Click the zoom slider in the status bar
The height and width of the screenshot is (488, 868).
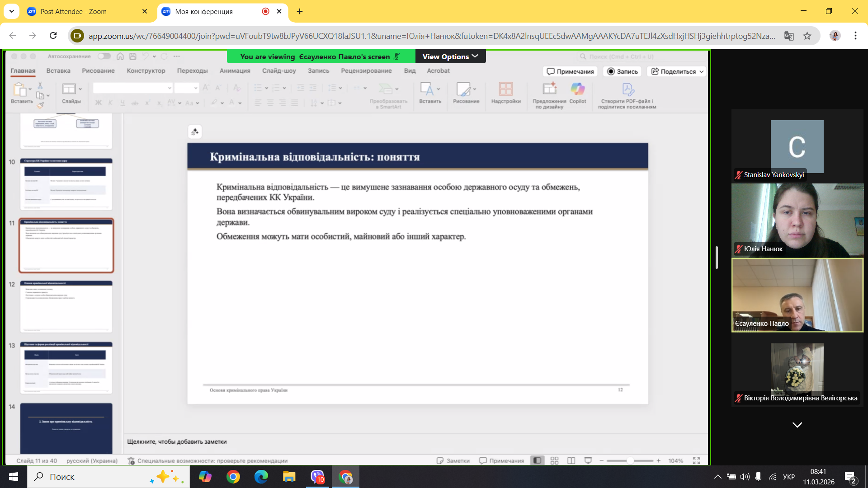(x=630, y=460)
